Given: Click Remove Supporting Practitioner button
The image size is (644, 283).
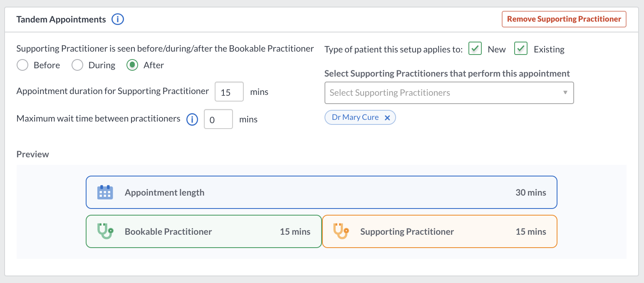Looking at the screenshot, I should (564, 19).
